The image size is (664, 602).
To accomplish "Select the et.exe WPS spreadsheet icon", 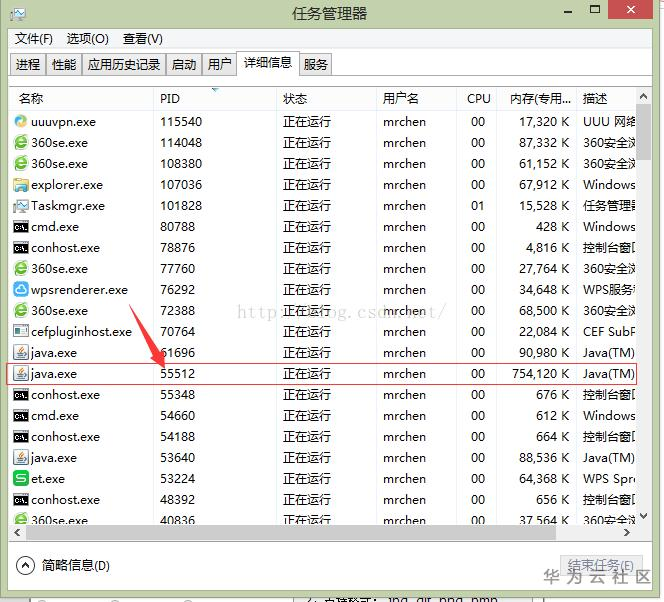I will [21, 478].
